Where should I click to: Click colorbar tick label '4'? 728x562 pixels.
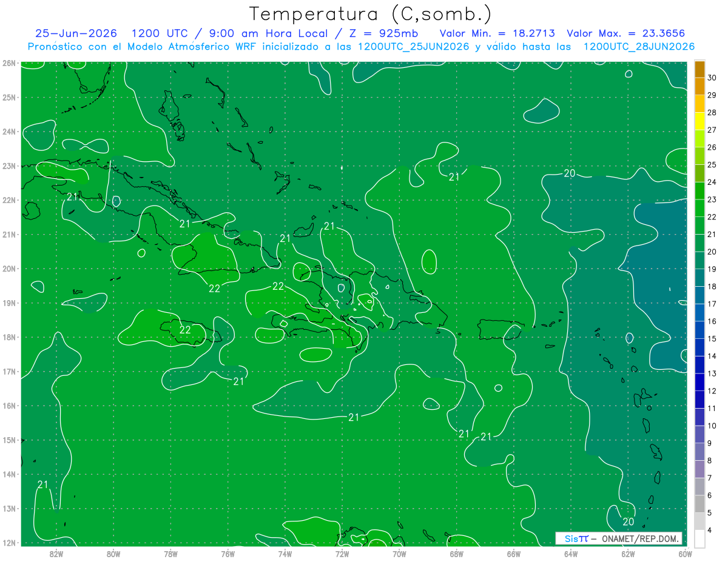(710, 530)
